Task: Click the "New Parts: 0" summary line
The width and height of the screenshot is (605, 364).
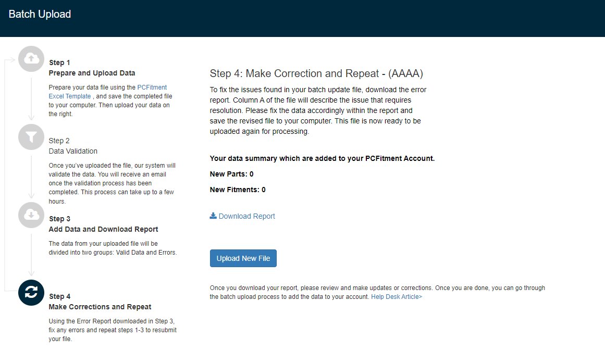Action: (x=231, y=174)
